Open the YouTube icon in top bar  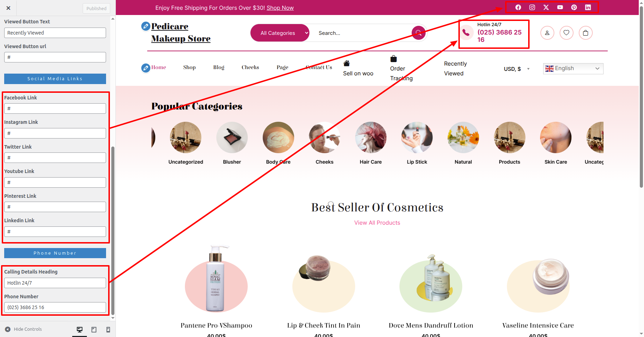pos(560,7)
